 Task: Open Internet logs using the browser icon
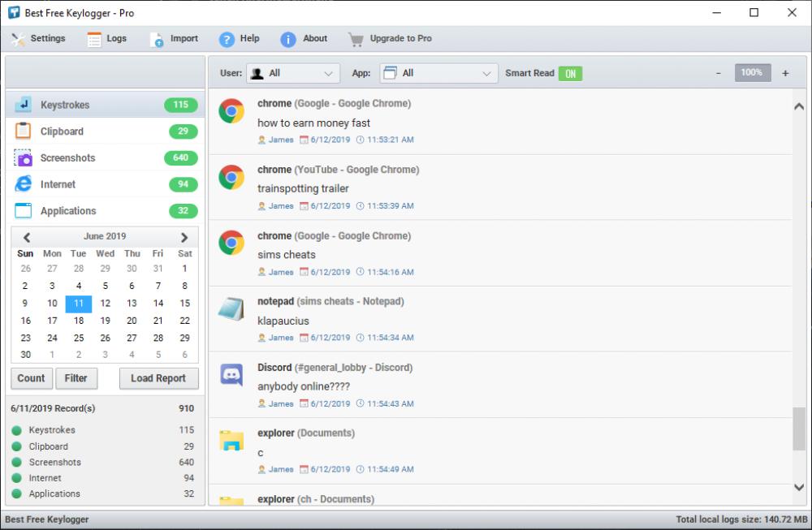(x=24, y=184)
